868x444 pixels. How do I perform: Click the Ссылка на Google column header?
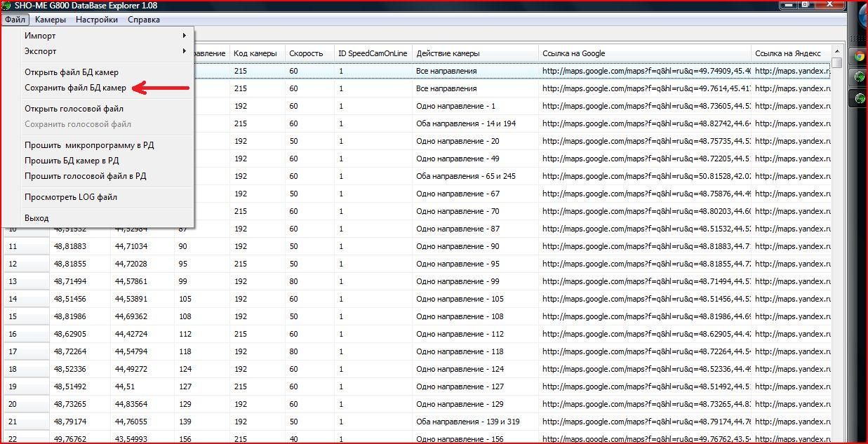click(x=573, y=53)
